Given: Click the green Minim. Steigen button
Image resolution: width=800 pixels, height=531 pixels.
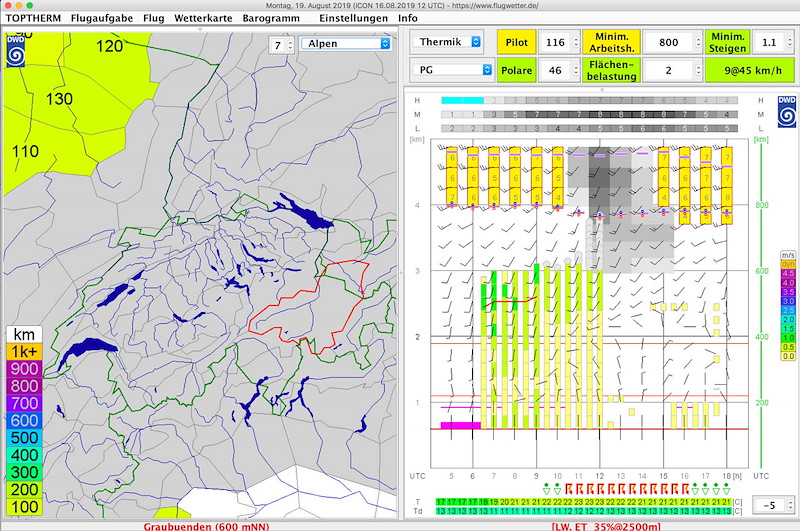Looking at the screenshot, I should (x=728, y=42).
